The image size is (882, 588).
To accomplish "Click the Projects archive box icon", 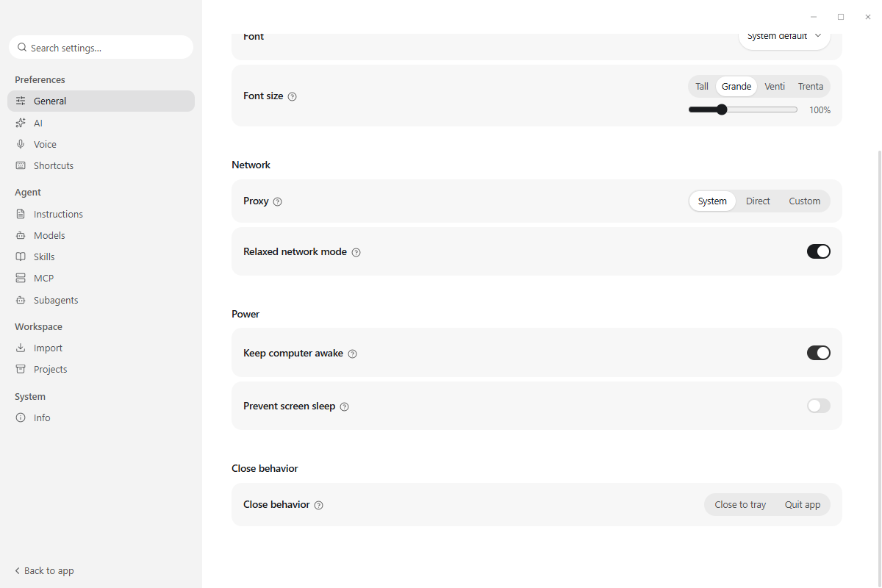I will [21, 369].
